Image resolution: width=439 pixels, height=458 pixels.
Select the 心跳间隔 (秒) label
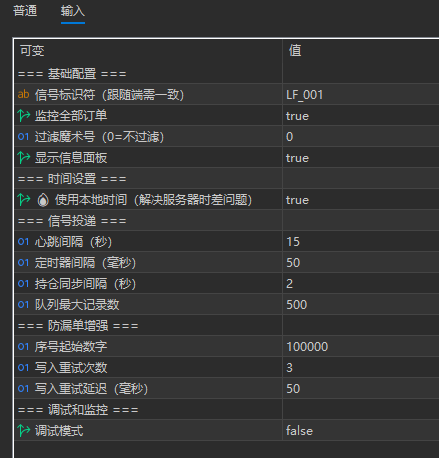[x=73, y=242]
